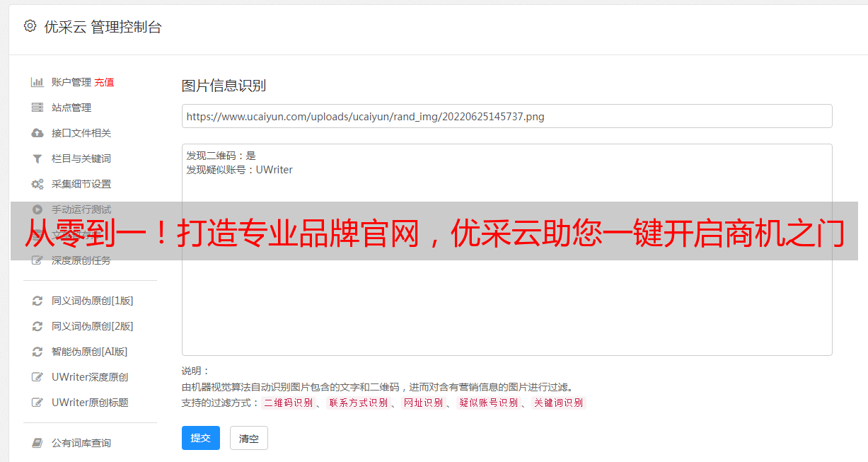Click the result line 发现疑似账号：UWriter
This screenshot has height=462, width=868.
[x=239, y=170]
